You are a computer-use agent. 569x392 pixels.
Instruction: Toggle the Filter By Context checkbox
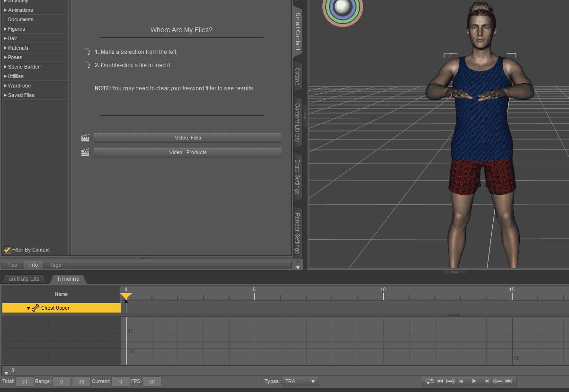[x=7, y=250]
